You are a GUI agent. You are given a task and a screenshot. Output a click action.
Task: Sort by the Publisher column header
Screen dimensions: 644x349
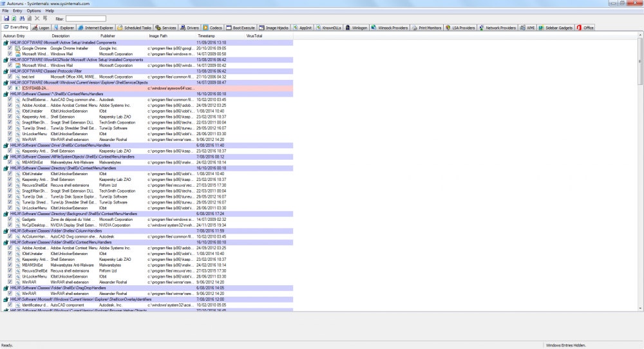coord(122,36)
